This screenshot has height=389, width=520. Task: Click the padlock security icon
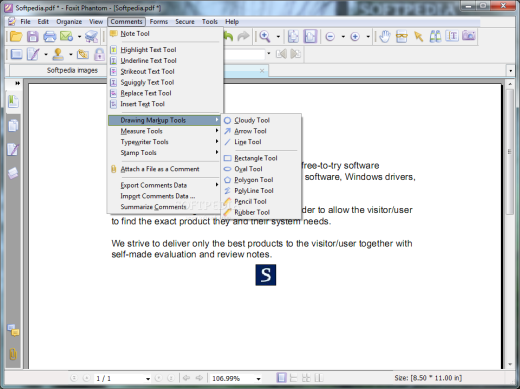(x=99, y=54)
